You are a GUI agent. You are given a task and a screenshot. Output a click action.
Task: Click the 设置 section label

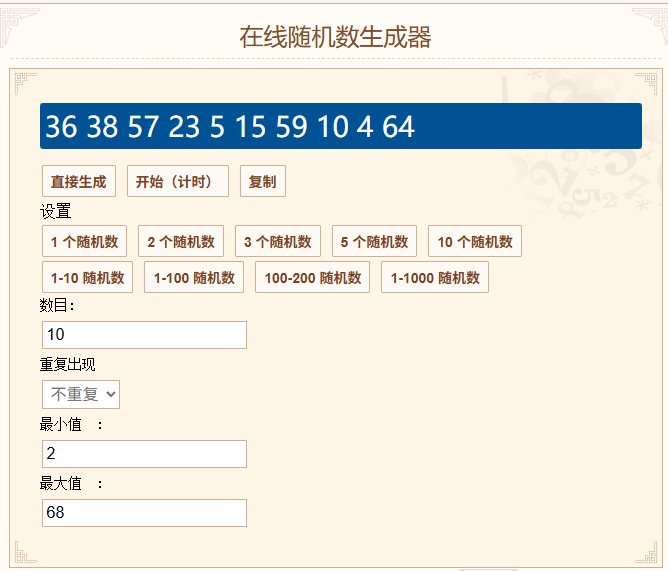tap(55, 211)
